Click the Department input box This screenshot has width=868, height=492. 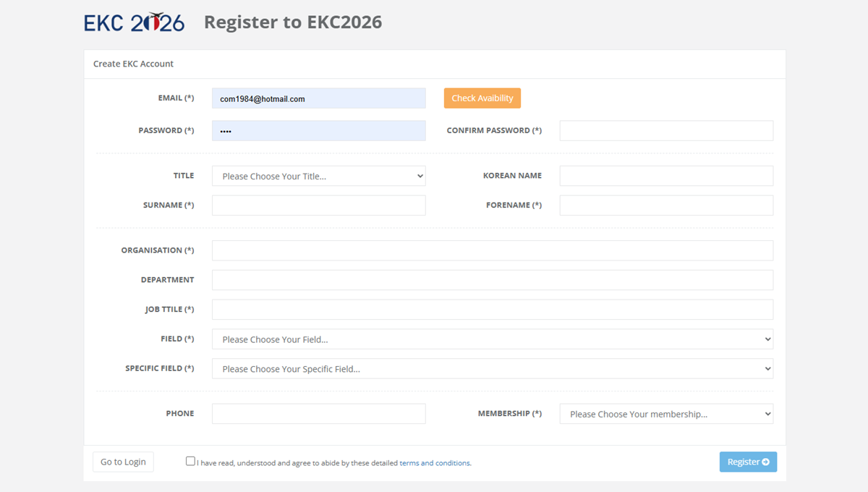[492, 280]
